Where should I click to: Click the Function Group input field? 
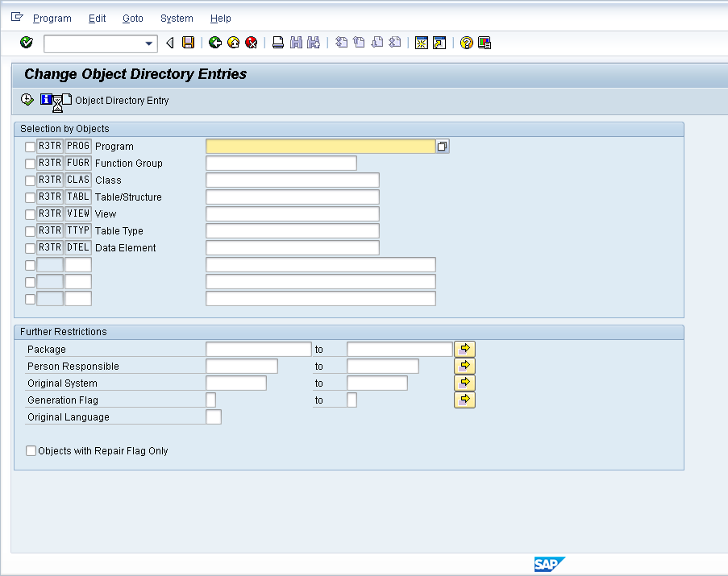click(281, 164)
